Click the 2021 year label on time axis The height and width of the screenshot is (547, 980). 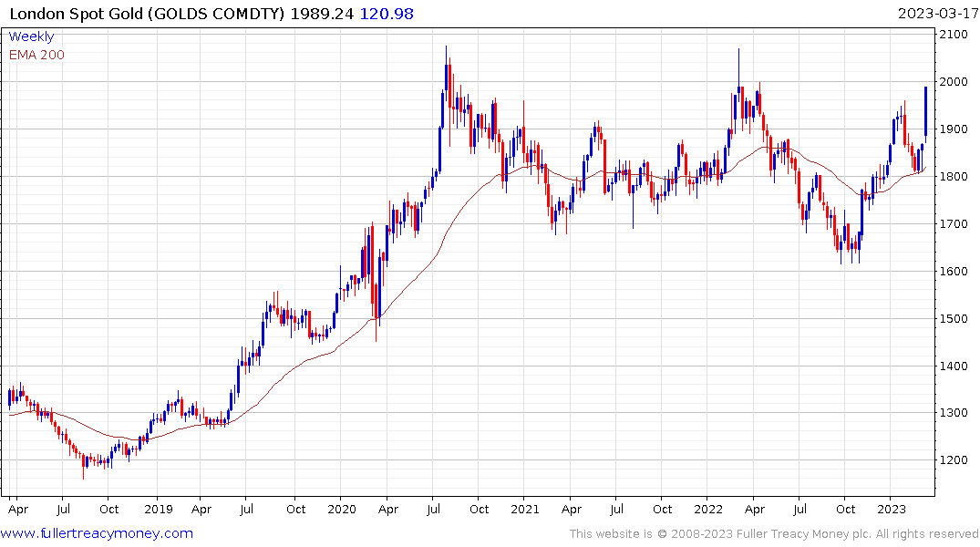(x=525, y=510)
